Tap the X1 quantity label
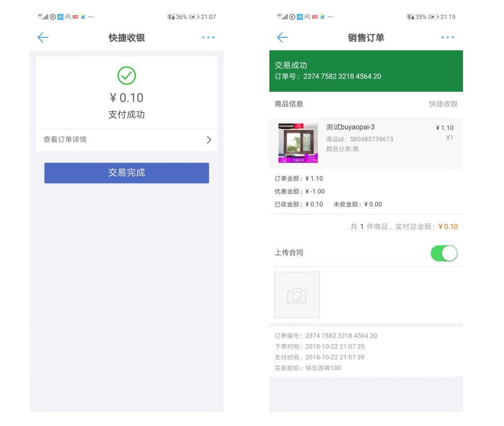Screen dimensions: 504x426 coord(449,138)
